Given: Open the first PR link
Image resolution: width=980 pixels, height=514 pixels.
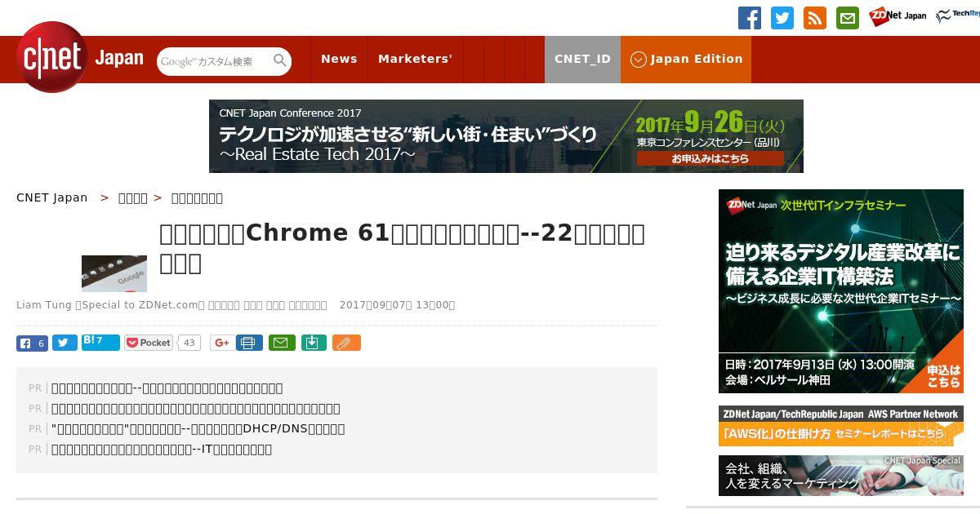Looking at the screenshot, I should (167, 388).
